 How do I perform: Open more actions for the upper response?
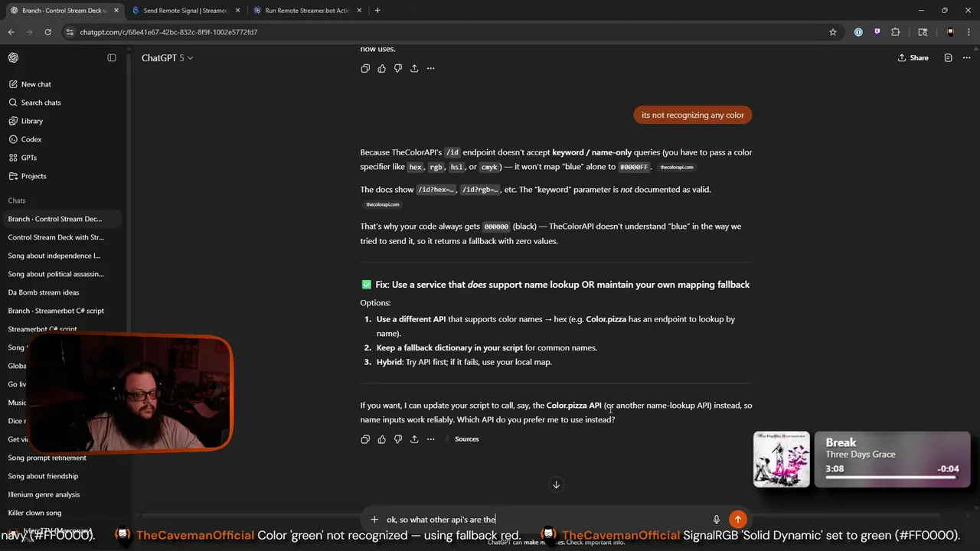(430, 68)
